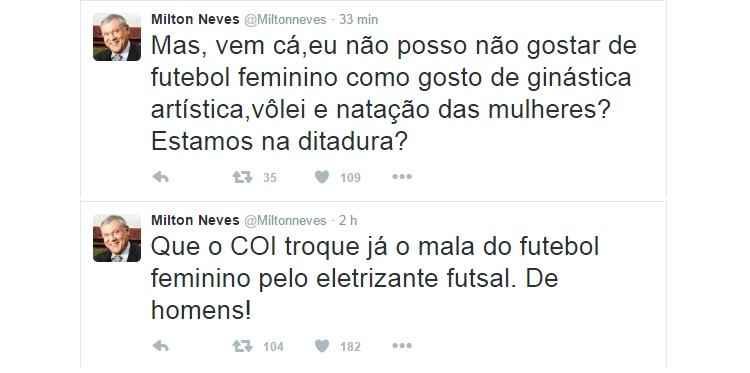Viewport: 750px width, 373px height.
Task: Like the tweet mentioning ginástica artística
Action: click(322, 177)
